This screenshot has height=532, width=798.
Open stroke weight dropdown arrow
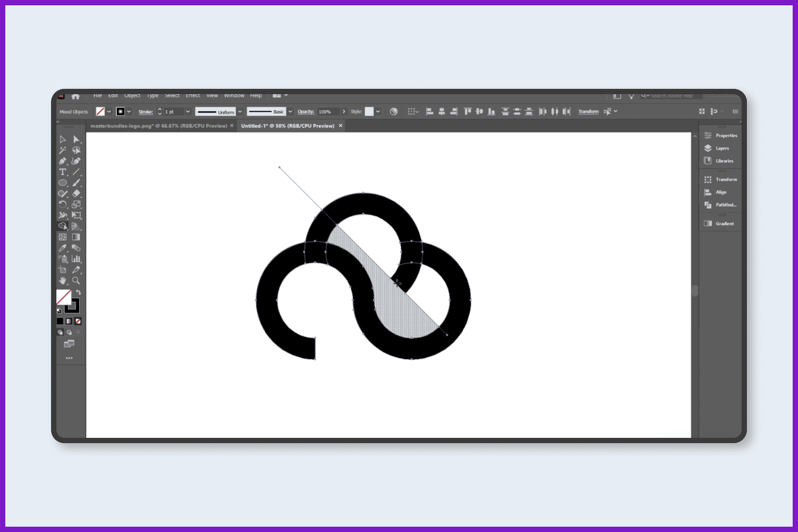click(188, 112)
